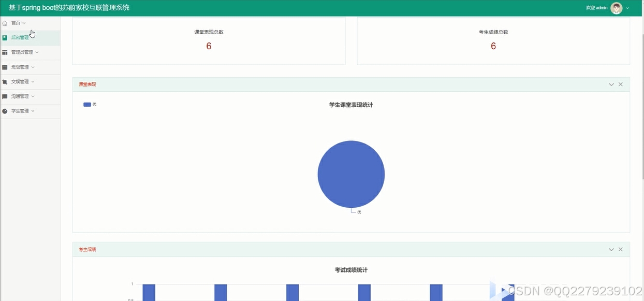Expand the 首页 dropdown menu

point(23,23)
